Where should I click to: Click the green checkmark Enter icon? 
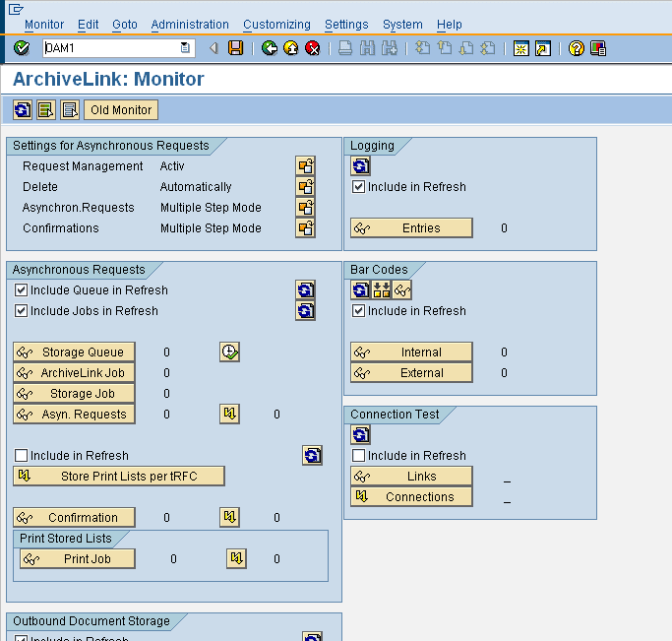(22, 48)
